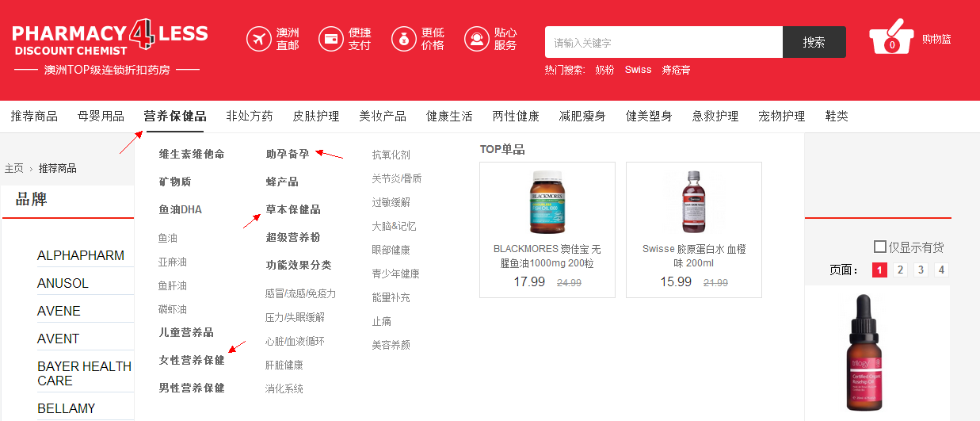The width and height of the screenshot is (980, 421).
Task: Go to results page 4
Action: pos(941,270)
